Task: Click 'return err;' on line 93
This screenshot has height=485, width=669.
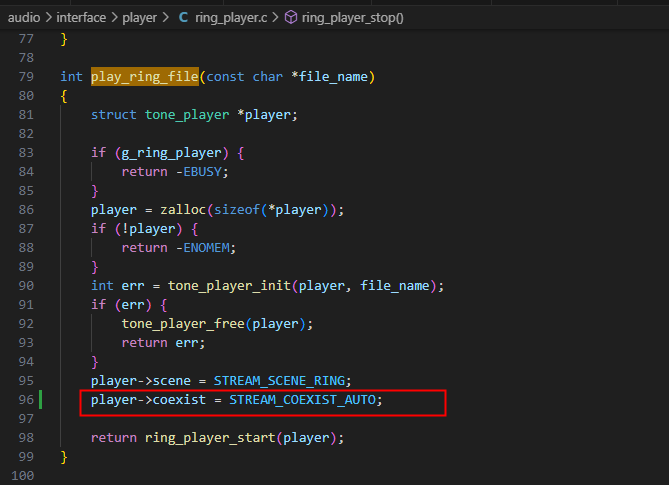Action: [x=163, y=343]
